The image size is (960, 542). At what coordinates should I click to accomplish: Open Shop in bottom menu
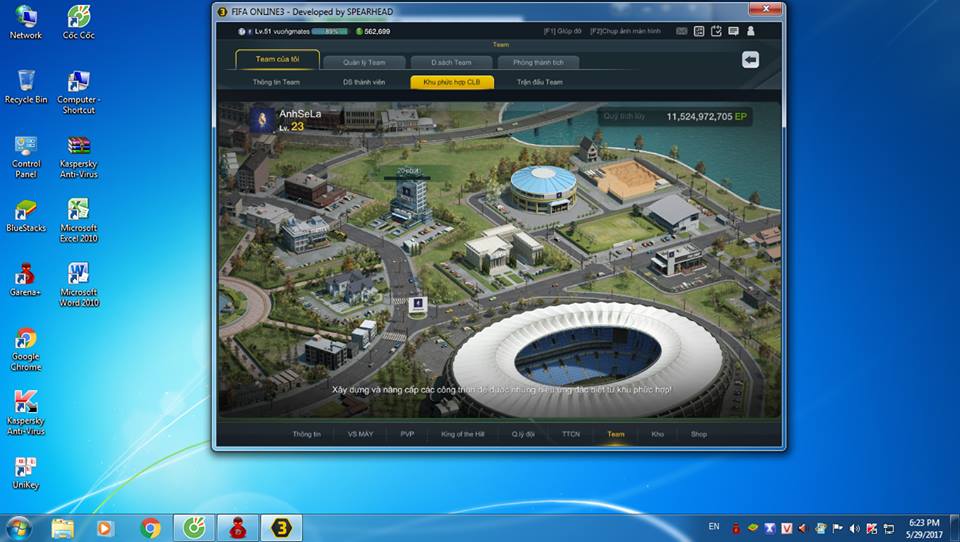point(699,434)
